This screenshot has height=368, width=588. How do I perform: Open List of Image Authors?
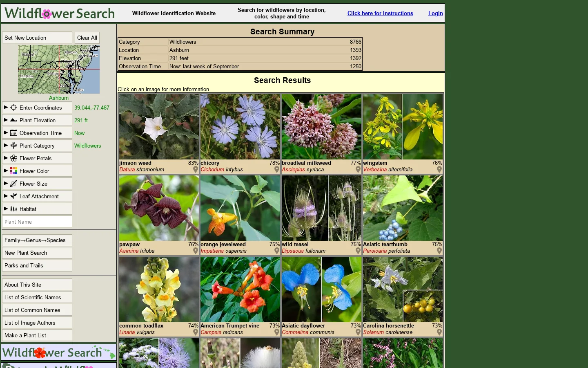tap(37, 323)
